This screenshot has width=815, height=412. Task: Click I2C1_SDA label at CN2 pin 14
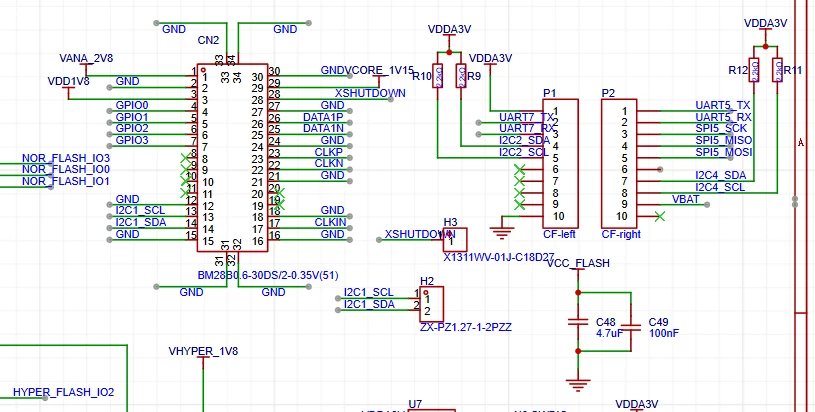click(x=141, y=222)
